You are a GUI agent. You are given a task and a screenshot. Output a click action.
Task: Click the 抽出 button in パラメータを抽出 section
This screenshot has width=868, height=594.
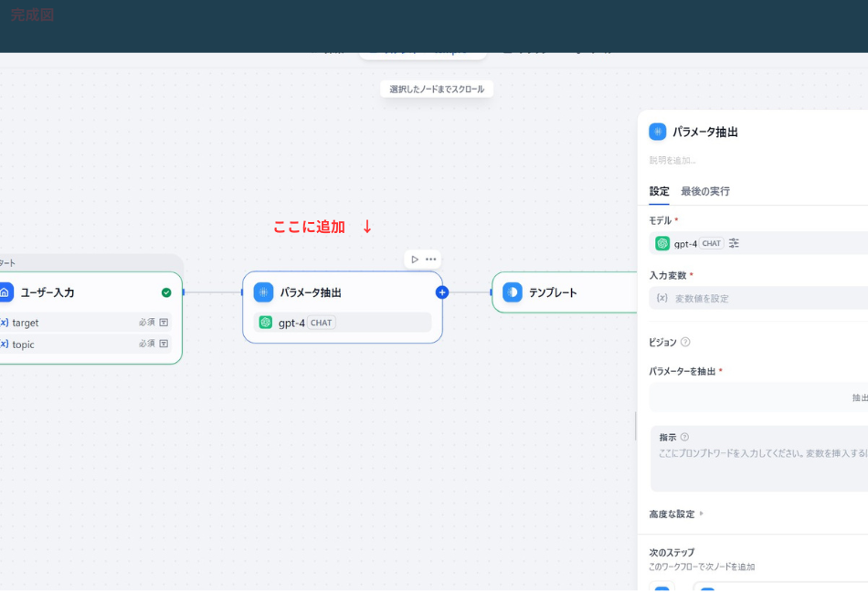click(x=857, y=398)
